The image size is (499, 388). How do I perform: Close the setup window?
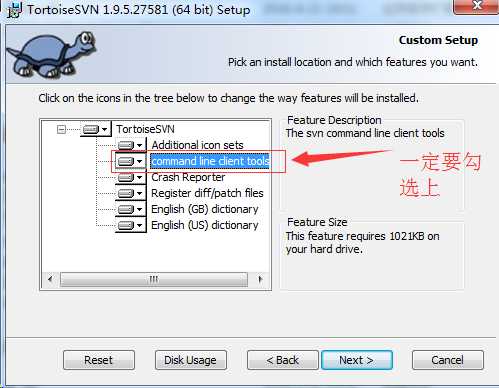[476, 6]
